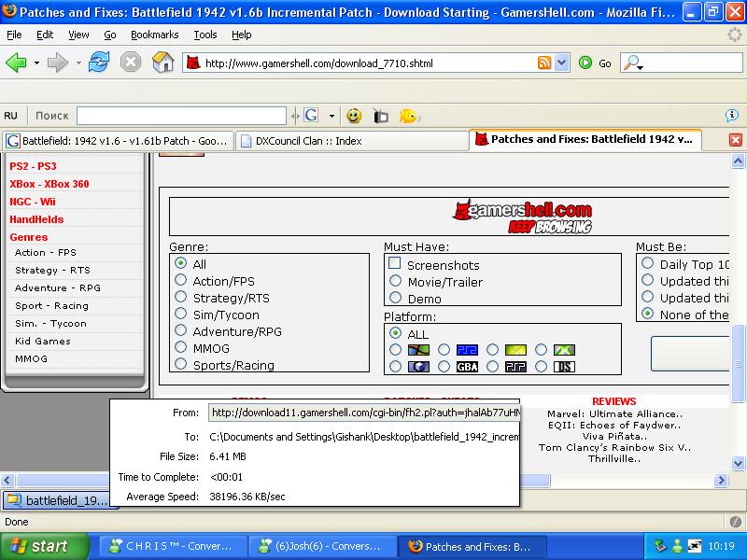Click the yellow smiley face toolbar icon
This screenshot has height=560, width=747.
(354, 116)
